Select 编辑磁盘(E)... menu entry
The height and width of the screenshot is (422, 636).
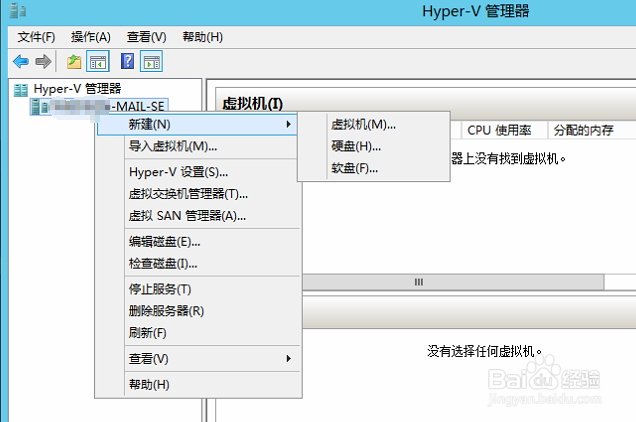pos(199,242)
